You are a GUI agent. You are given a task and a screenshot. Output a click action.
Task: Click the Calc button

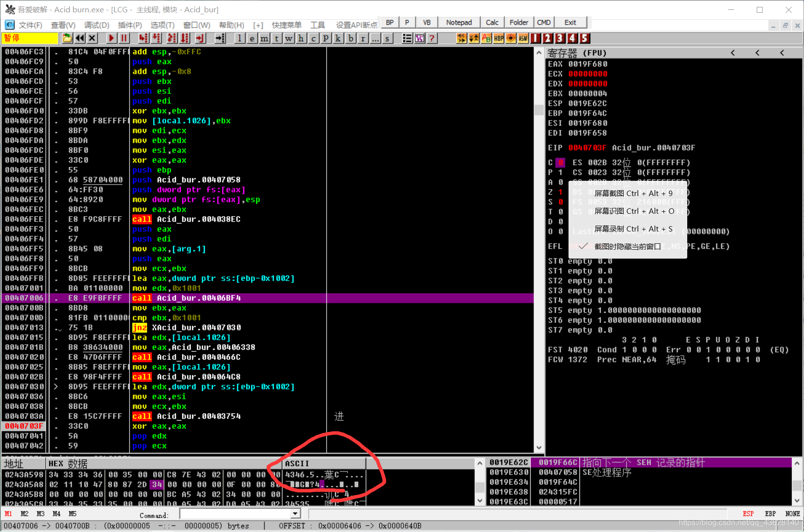coord(492,22)
